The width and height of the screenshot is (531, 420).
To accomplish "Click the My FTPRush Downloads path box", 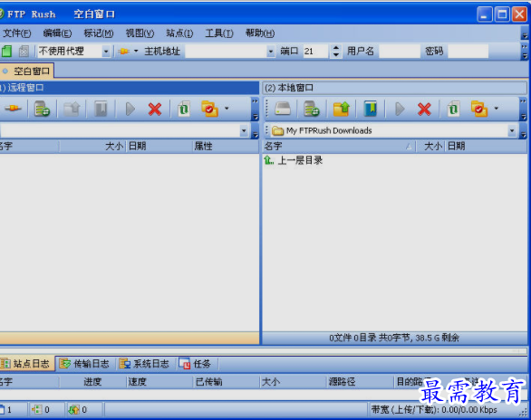I will (x=389, y=130).
